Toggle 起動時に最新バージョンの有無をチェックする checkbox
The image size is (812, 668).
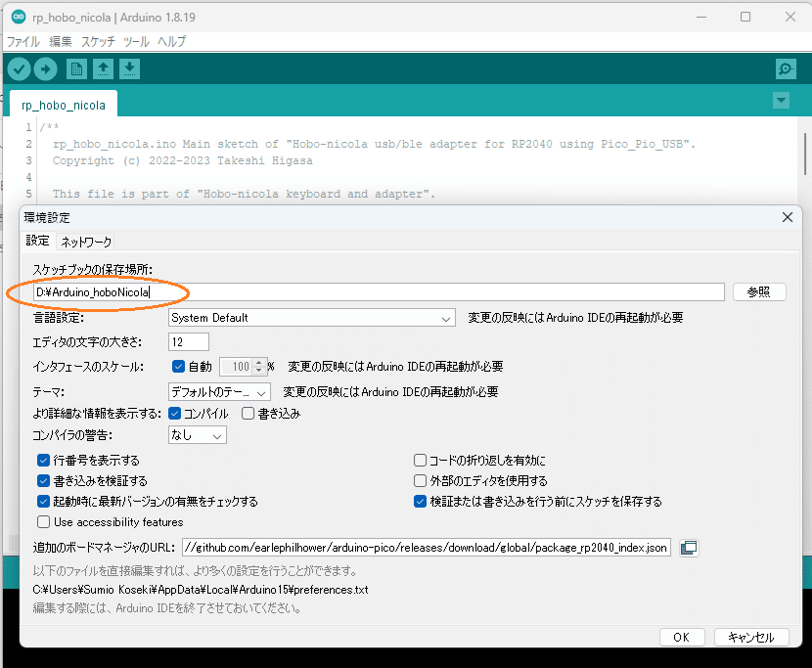coord(43,502)
